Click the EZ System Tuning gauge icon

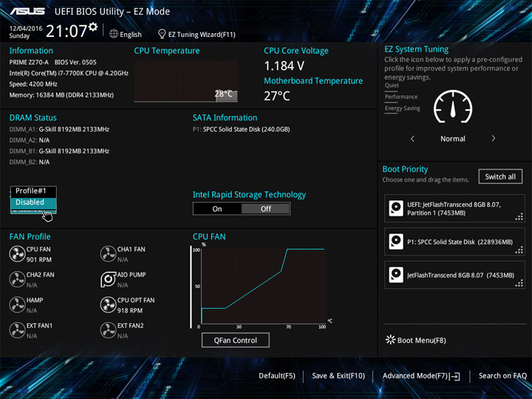453,106
